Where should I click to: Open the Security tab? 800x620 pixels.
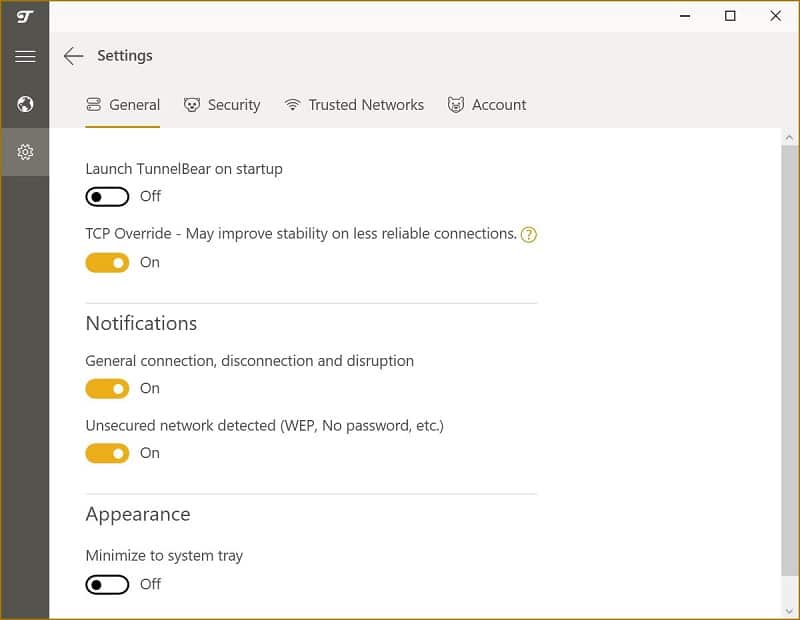point(221,105)
